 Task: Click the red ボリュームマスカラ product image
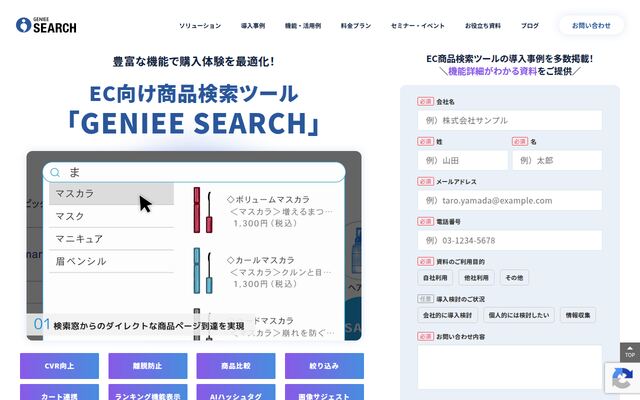[x=203, y=210]
